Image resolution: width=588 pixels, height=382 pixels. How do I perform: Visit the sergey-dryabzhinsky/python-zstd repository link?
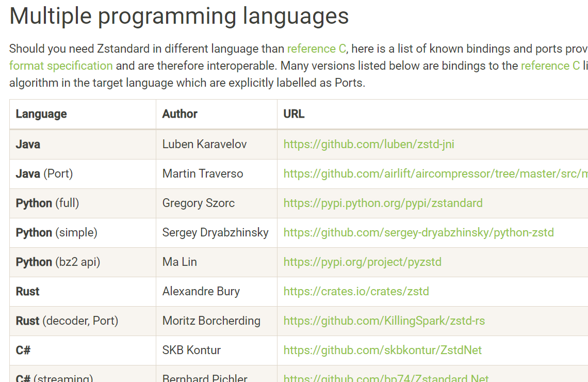(418, 233)
